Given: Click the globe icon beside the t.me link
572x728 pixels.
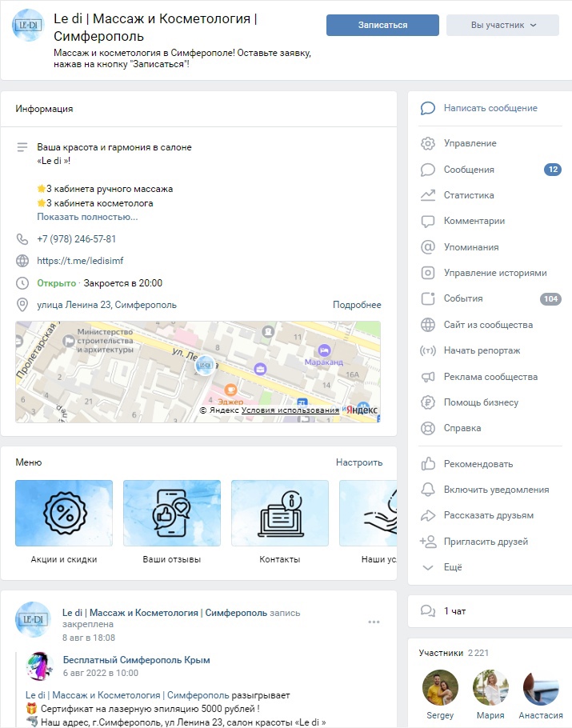Looking at the screenshot, I should [22, 261].
